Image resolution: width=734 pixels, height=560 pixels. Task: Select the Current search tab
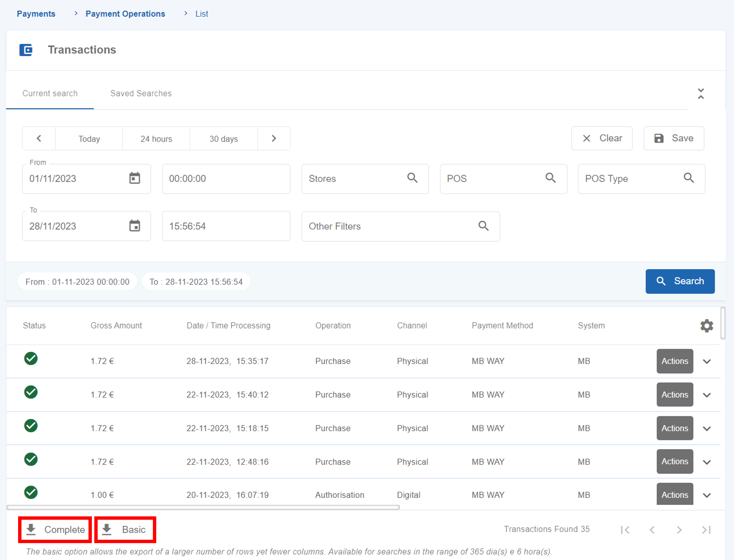[50, 93]
